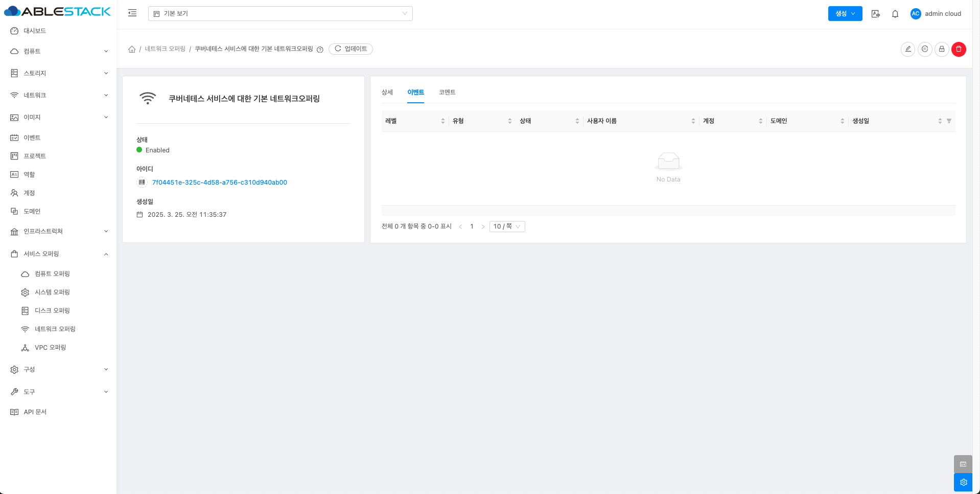
Task: Switch to the 상세 tab
Action: (387, 92)
